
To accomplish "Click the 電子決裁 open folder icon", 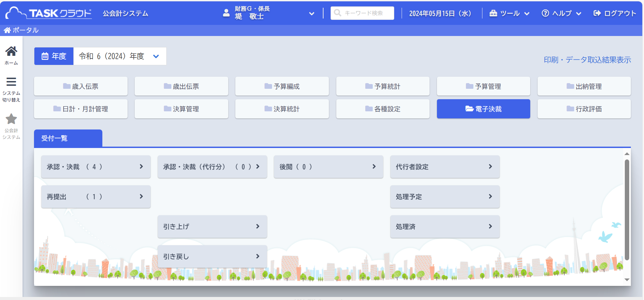I will pyautogui.click(x=470, y=109).
